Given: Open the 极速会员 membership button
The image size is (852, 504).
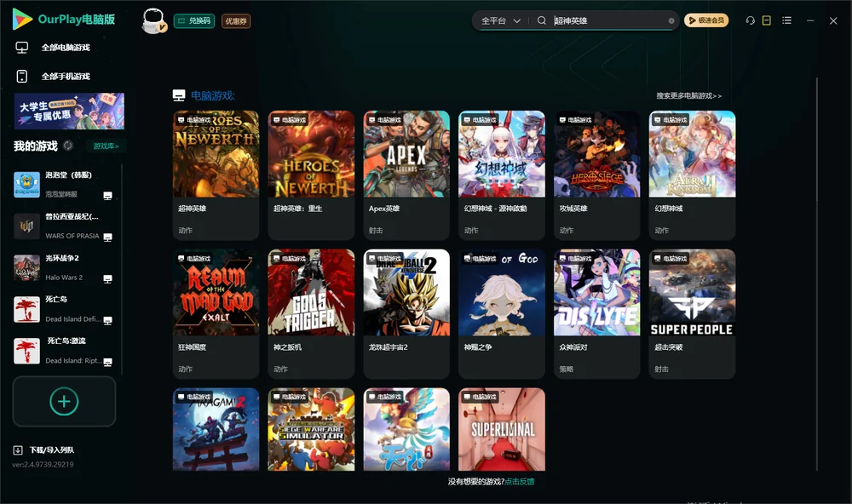Looking at the screenshot, I should click(706, 20).
